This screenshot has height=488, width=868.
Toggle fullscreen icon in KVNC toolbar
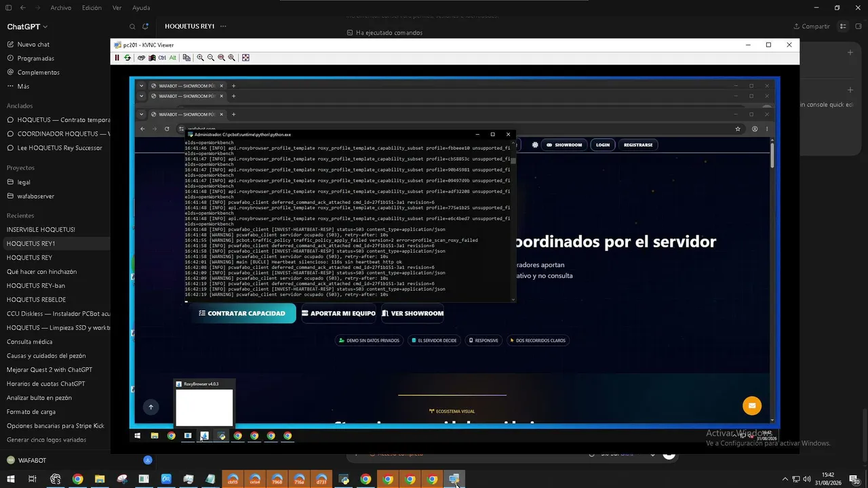(245, 58)
